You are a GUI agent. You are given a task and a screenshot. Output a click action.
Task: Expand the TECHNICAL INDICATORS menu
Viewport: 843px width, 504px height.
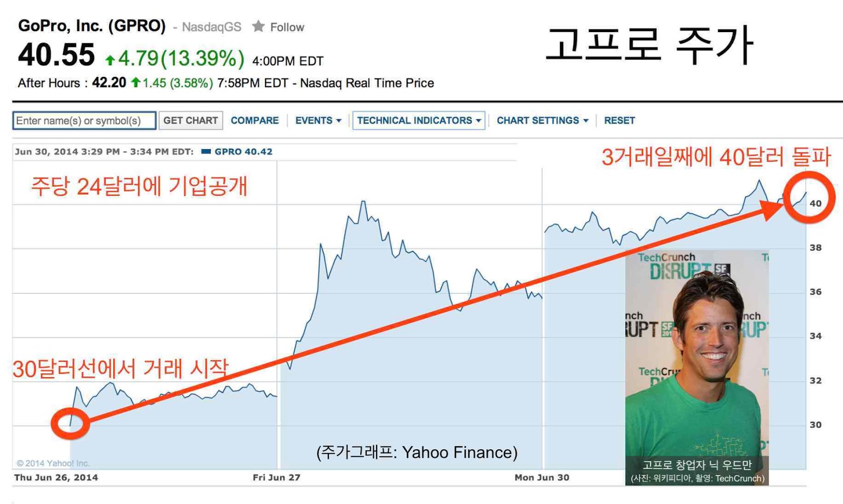pyautogui.click(x=418, y=121)
